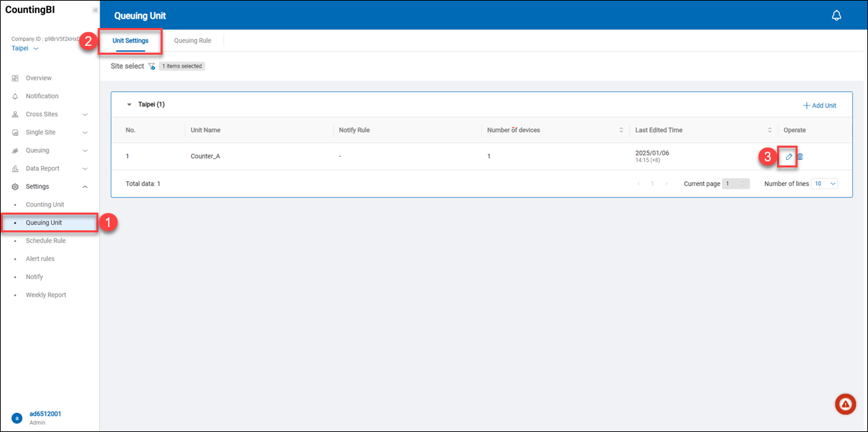This screenshot has width=868, height=432.
Task: Open the Taipei company selector dropdown
Action: [x=25, y=49]
